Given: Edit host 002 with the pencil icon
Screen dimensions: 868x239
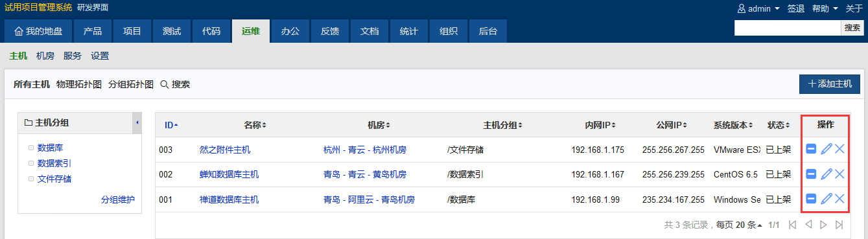Looking at the screenshot, I should [826, 174].
